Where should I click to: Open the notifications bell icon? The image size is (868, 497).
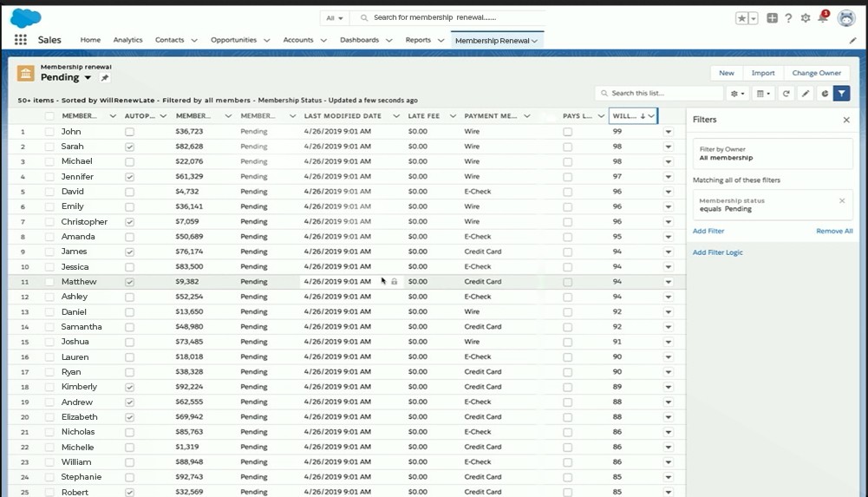click(x=823, y=17)
